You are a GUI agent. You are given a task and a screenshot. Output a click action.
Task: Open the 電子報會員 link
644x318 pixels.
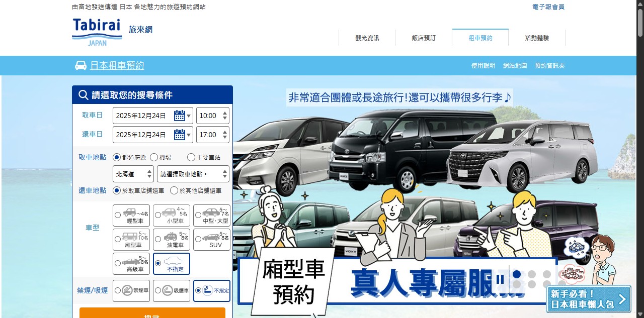[548, 7]
